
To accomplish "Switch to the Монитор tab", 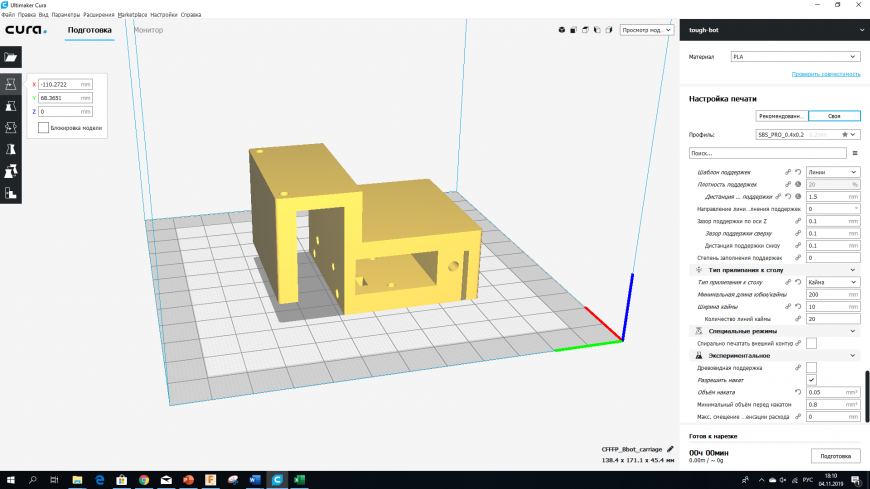I will (148, 30).
